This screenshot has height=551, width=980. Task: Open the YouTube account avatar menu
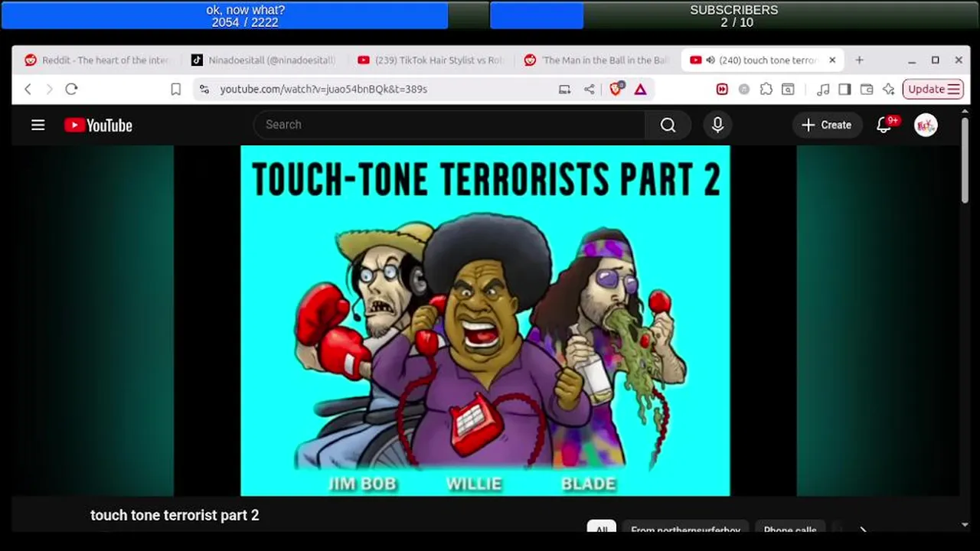coord(926,125)
